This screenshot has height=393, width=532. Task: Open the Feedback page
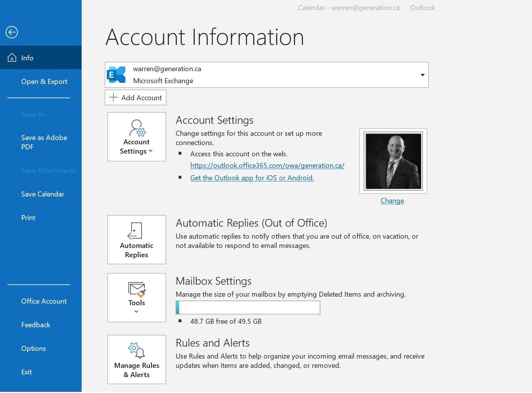click(36, 325)
